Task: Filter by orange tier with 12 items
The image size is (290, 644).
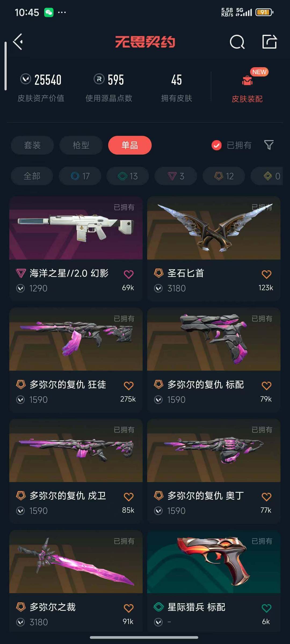Action: 224,176
